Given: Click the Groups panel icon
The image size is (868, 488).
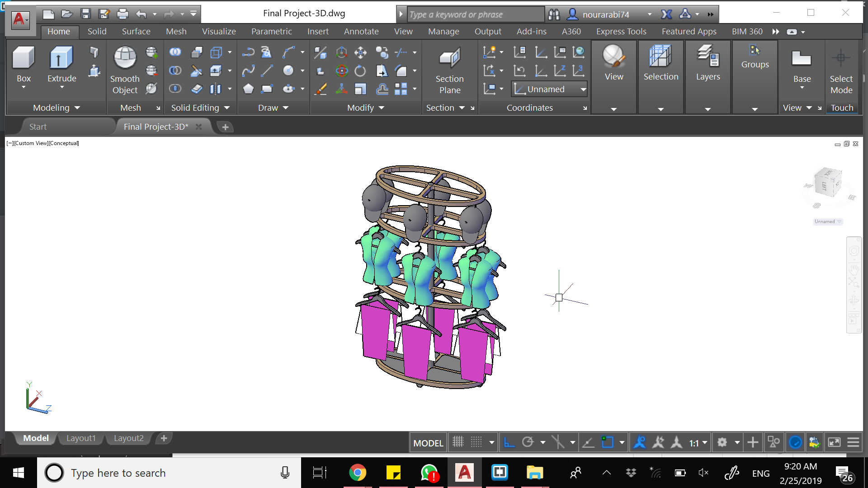Looking at the screenshot, I should coord(755,51).
